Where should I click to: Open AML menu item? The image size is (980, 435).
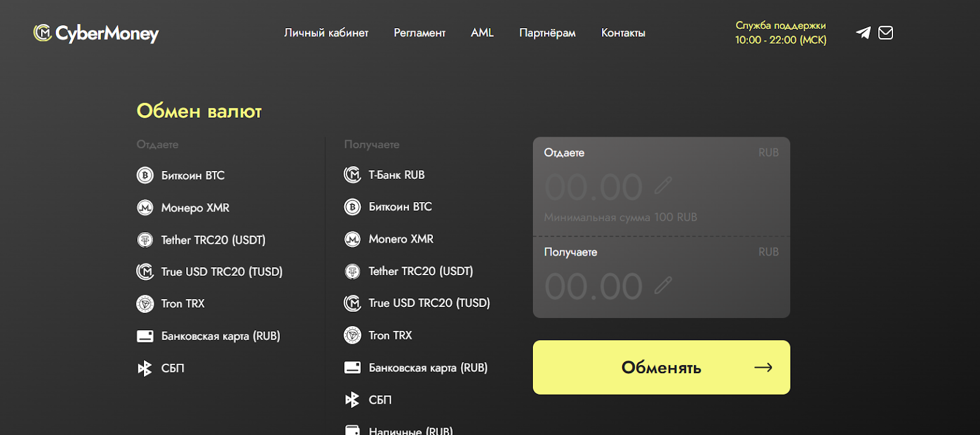tap(482, 32)
